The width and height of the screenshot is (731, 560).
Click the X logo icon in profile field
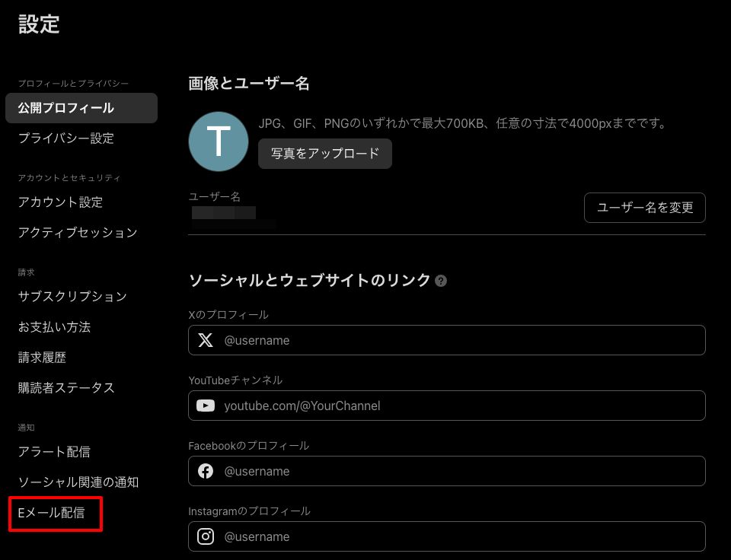pos(206,340)
